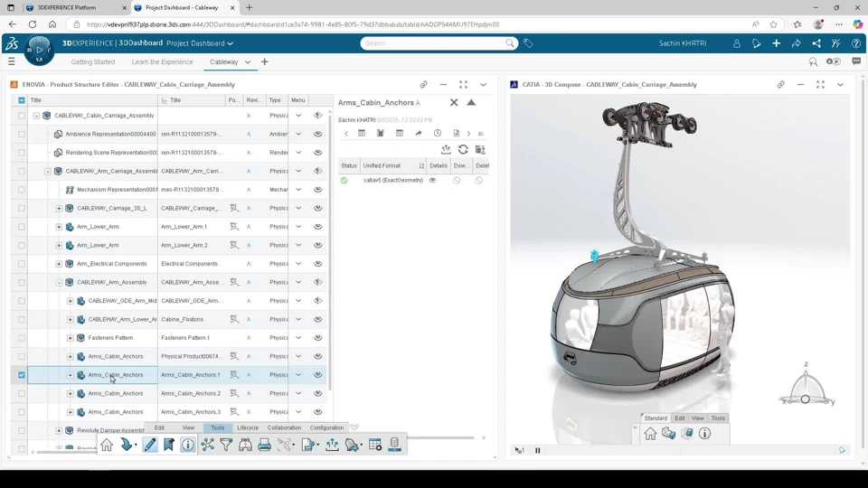Select the export icon above the format table
The width and height of the screenshot is (868, 488).
coord(446,149)
